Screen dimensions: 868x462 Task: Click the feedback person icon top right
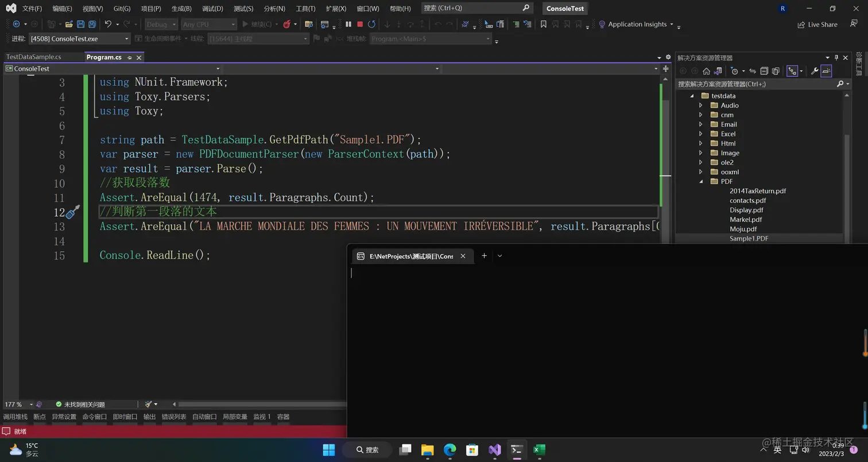[852, 24]
